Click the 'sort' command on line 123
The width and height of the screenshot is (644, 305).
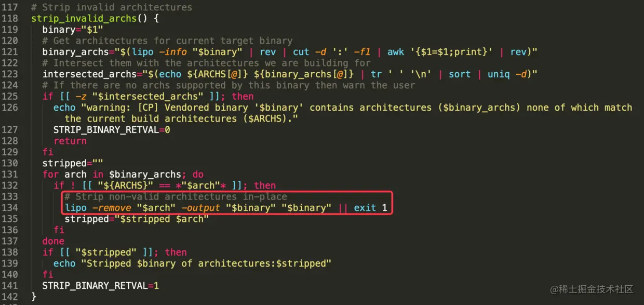coord(460,74)
